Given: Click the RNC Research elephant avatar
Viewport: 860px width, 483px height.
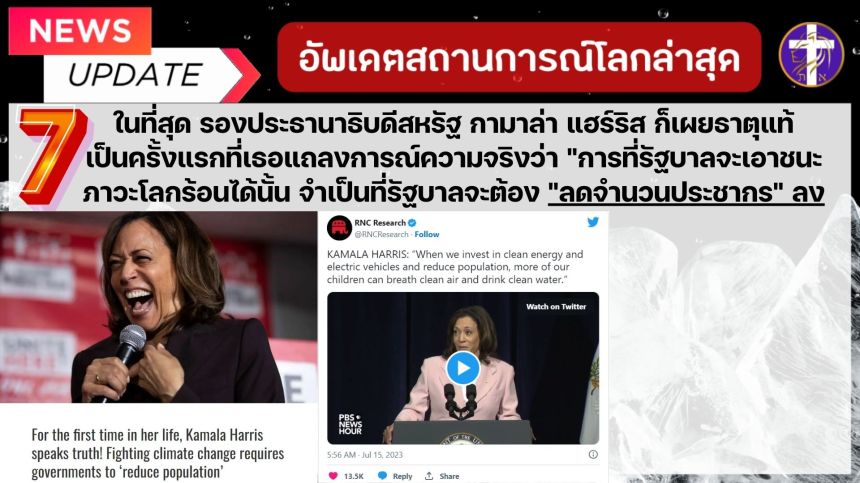Looking at the screenshot, I should (339, 228).
